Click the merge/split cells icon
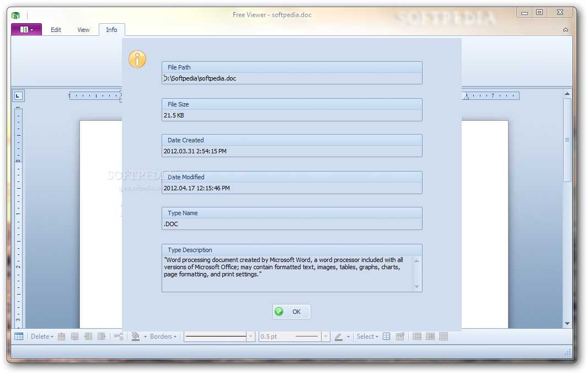The image size is (588, 374). pos(119,336)
